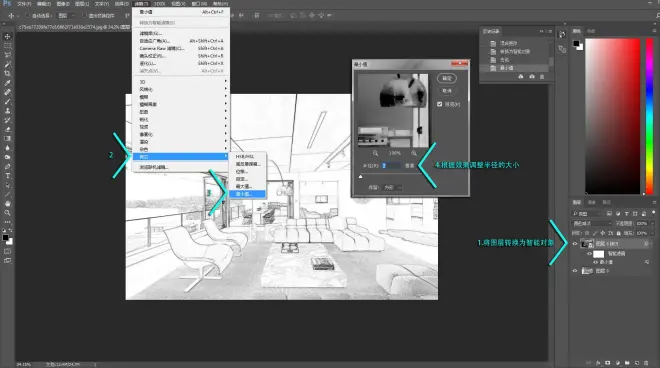Select the Clone Stamp tool
The image size is (660, 368).
(8, 111)
